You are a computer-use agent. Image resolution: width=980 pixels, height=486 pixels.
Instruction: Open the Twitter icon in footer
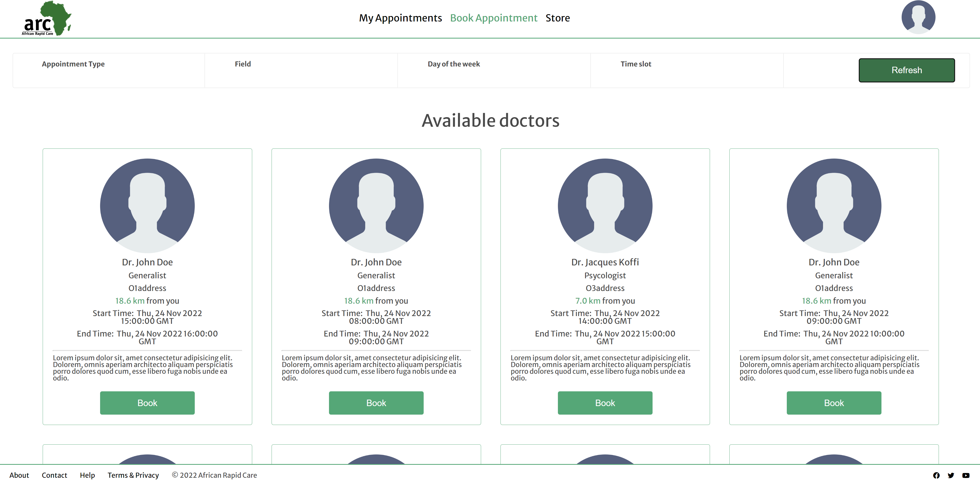pos(951,475)
